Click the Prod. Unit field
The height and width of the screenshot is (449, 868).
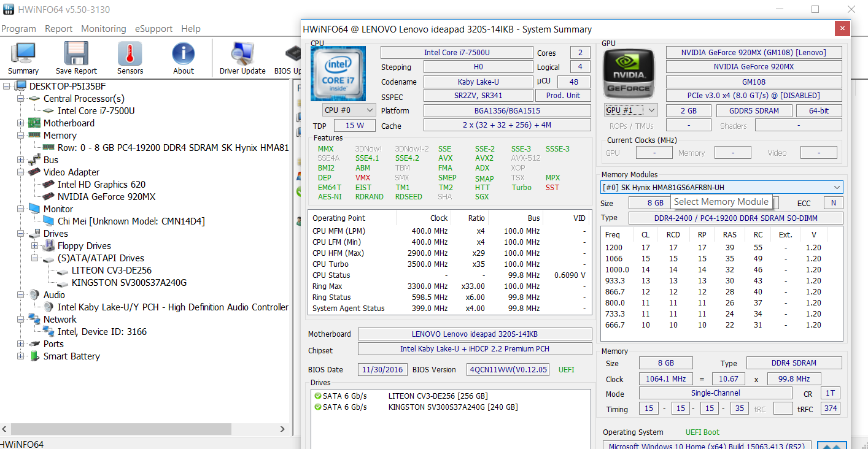(x=563, y=96)
